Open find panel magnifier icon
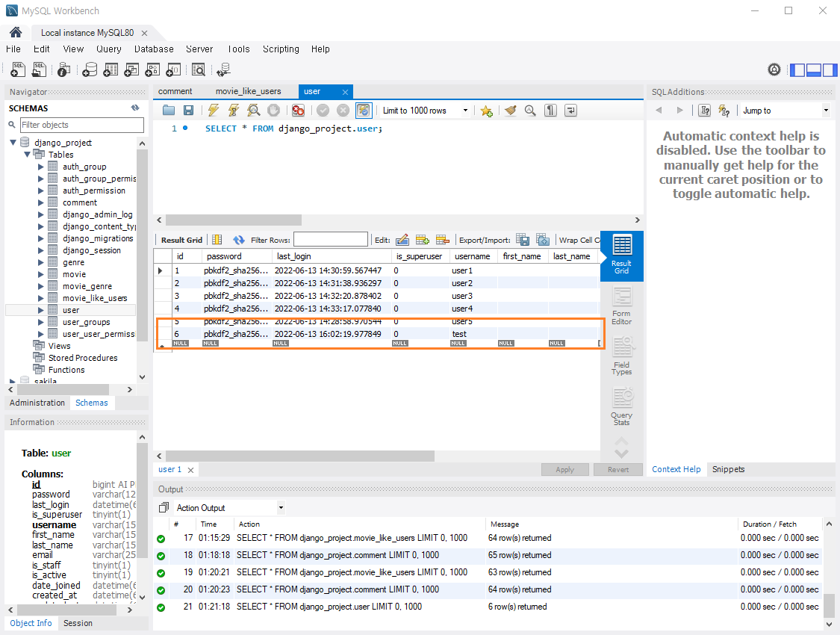 (x=530, y=111)
